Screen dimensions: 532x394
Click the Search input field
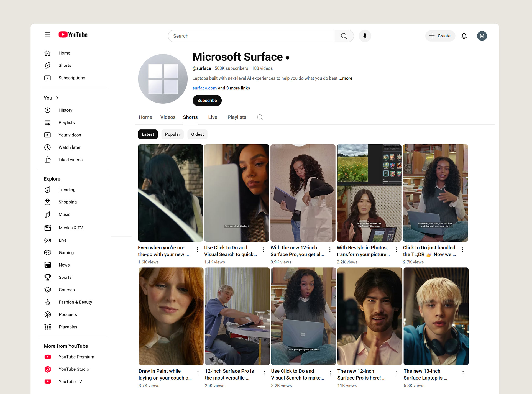click(251, 36)
